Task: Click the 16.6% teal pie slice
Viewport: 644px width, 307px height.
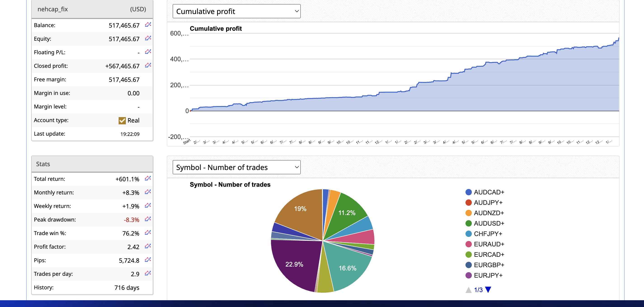Action: pos(347,268)
